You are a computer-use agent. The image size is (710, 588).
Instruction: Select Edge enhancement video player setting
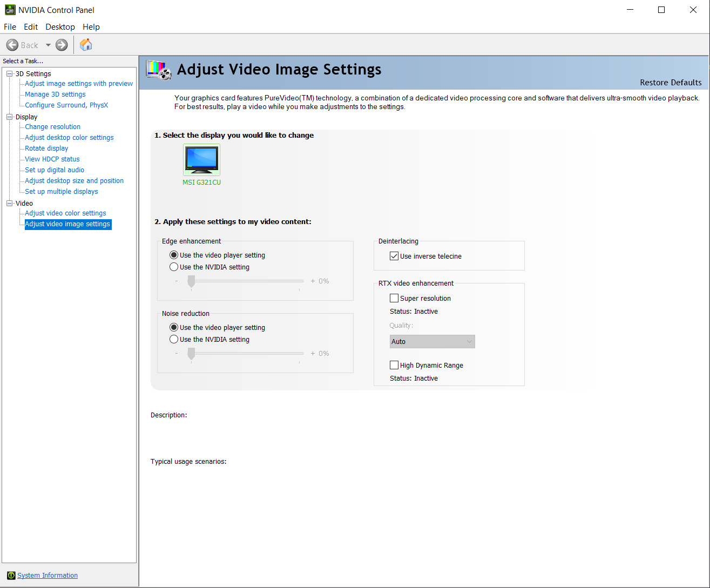[174, 255]
